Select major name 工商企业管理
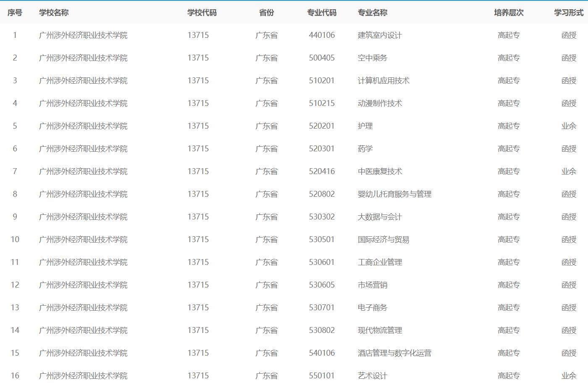Image resolution: width=588 pixels, height=383 pixels. pos(380,262)
